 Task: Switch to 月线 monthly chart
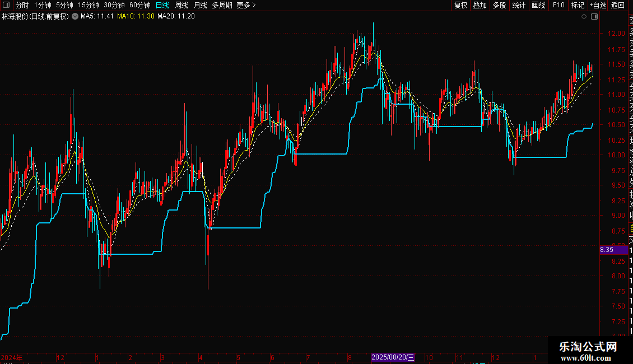(x=200, y=5)
